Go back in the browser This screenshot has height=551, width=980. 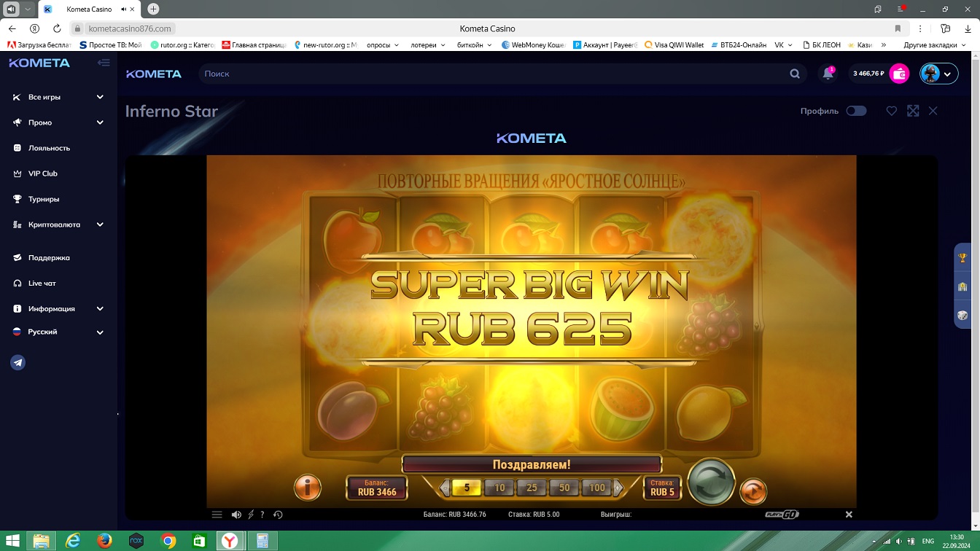click(12, 28)
